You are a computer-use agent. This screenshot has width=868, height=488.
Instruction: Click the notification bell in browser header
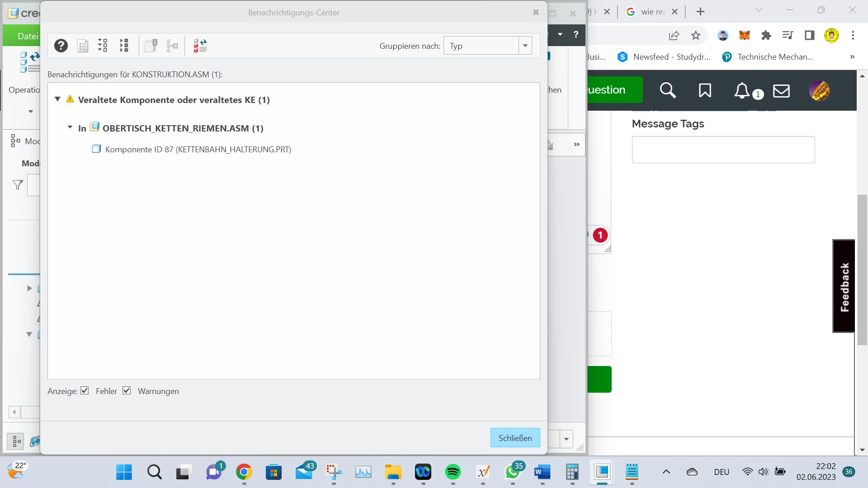click(742, 90)
